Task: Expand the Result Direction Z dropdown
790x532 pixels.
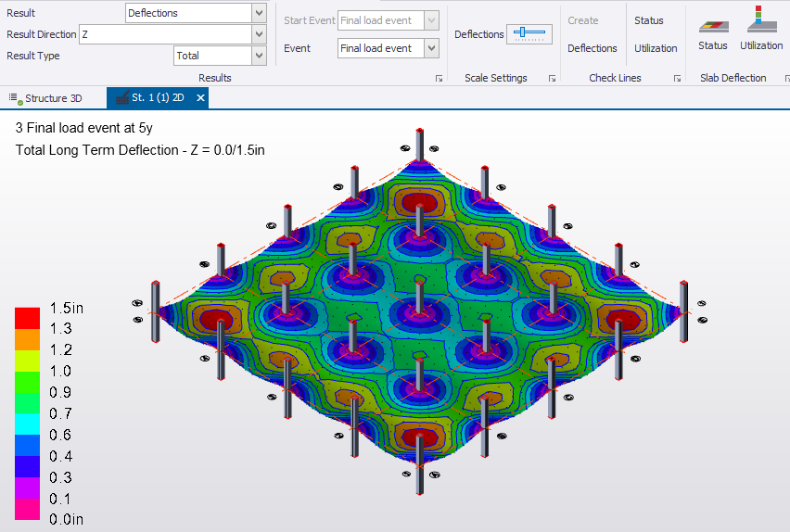Action: [258, 34]
